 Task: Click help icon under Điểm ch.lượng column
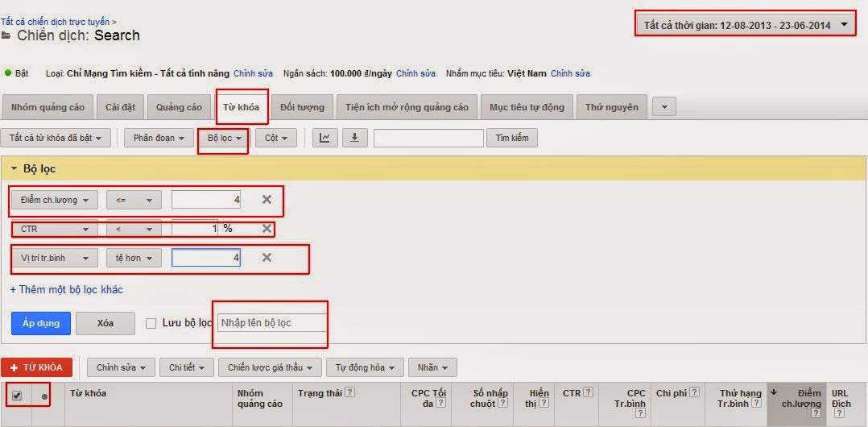point(816,413)
